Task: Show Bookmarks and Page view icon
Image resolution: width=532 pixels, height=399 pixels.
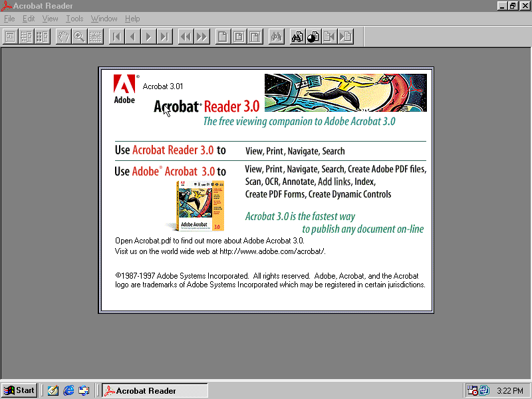Action: pyautogui.click(x=27, y=37)
